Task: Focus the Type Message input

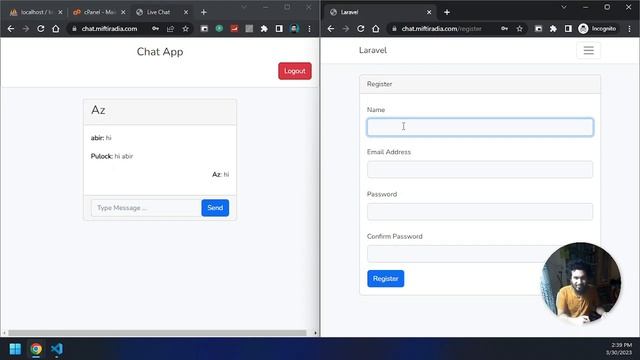Action: (x=146, y=208)
